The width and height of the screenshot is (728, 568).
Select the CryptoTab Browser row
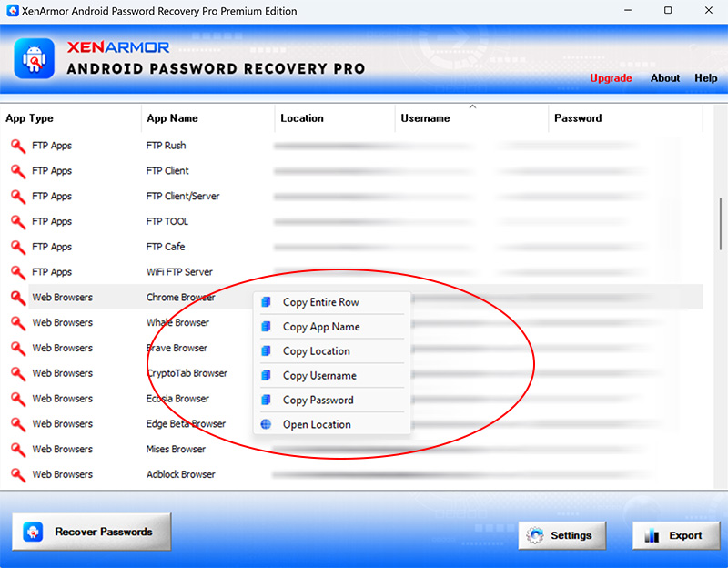click(352, 373)
